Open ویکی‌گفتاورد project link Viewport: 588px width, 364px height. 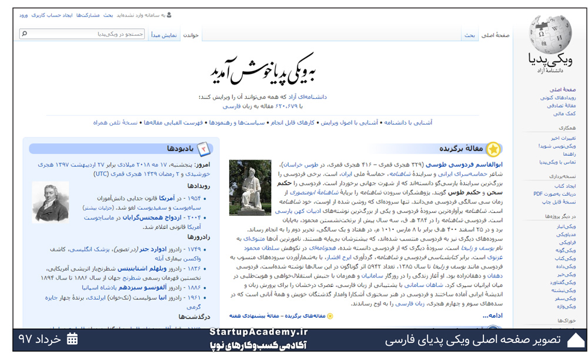pos(563,283)
